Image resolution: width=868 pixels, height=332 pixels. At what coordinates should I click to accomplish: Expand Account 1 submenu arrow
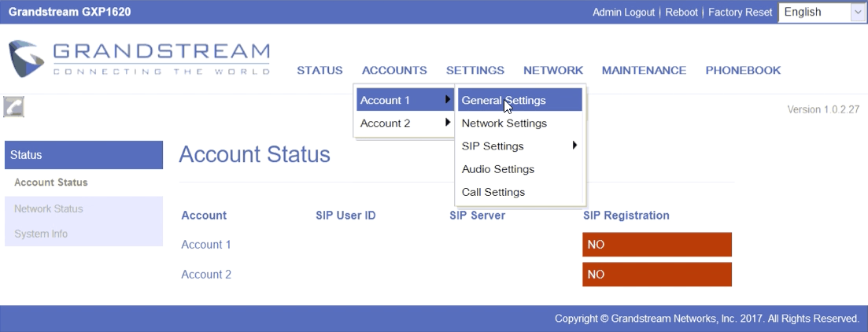447,100
